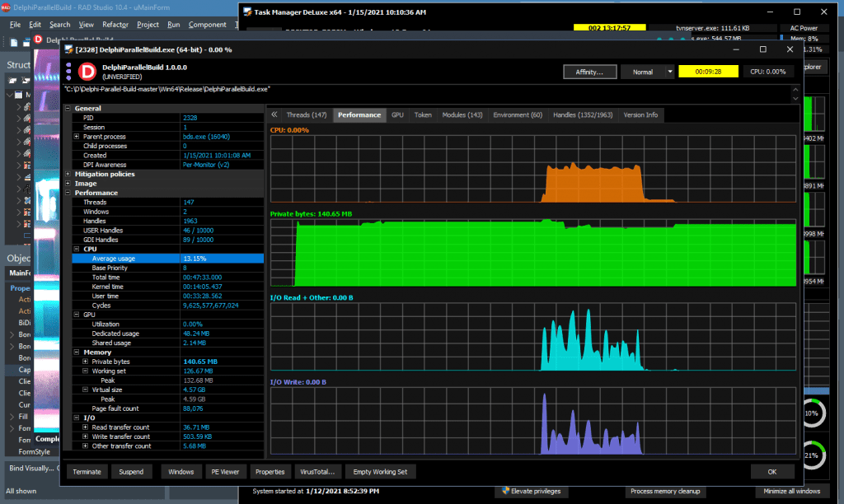Collapse the I/O group
The height and width of the screenshot is (504, 844).
(77, 418)
